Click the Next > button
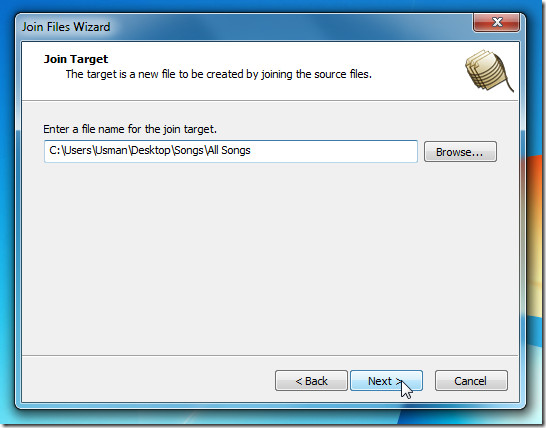Screen dimensions: 546x428 click(386, 381)
